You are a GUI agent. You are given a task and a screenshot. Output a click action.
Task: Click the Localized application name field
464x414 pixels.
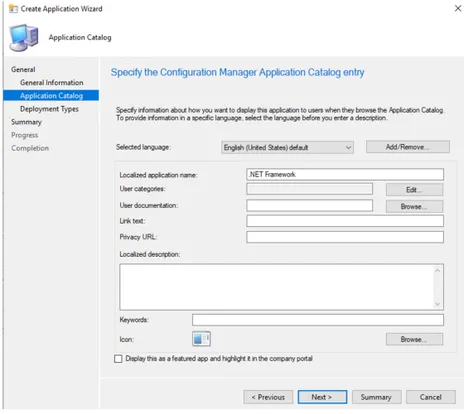click(x=345, y=174)
